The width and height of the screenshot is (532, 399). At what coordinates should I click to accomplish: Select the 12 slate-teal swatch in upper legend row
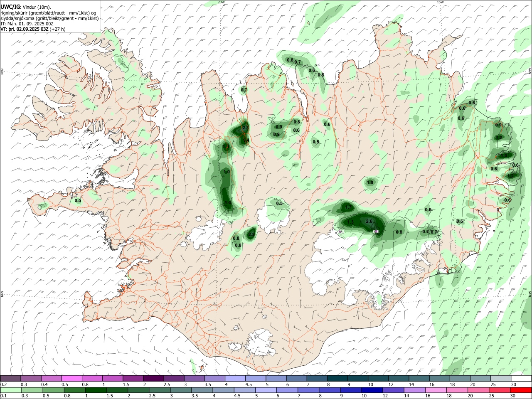tap(398, 379)
